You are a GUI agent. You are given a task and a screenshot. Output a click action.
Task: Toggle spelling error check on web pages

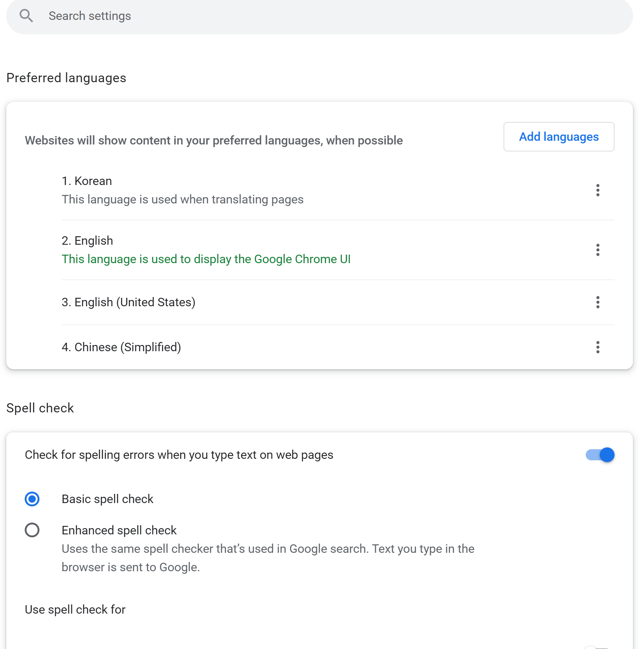click(600, 455)
